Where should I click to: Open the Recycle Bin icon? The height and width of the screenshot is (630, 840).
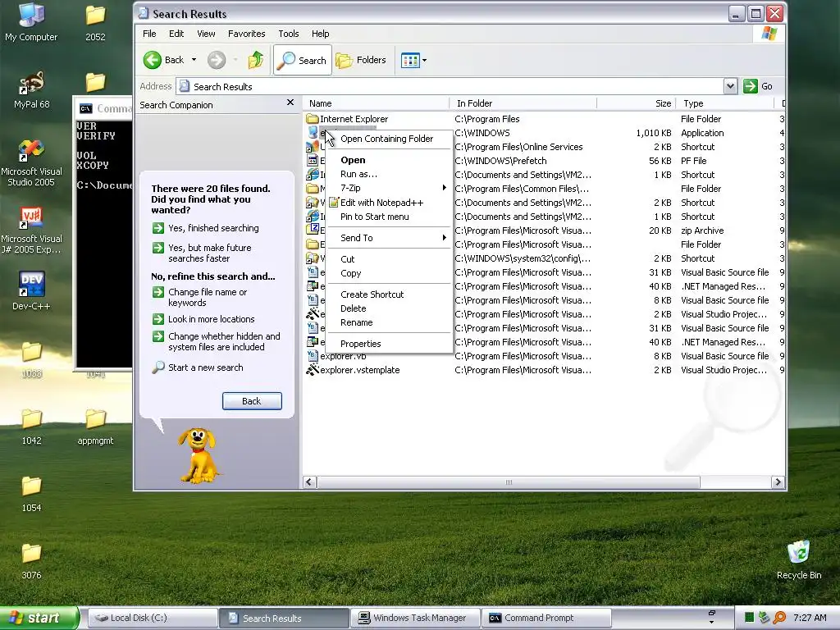799,559
